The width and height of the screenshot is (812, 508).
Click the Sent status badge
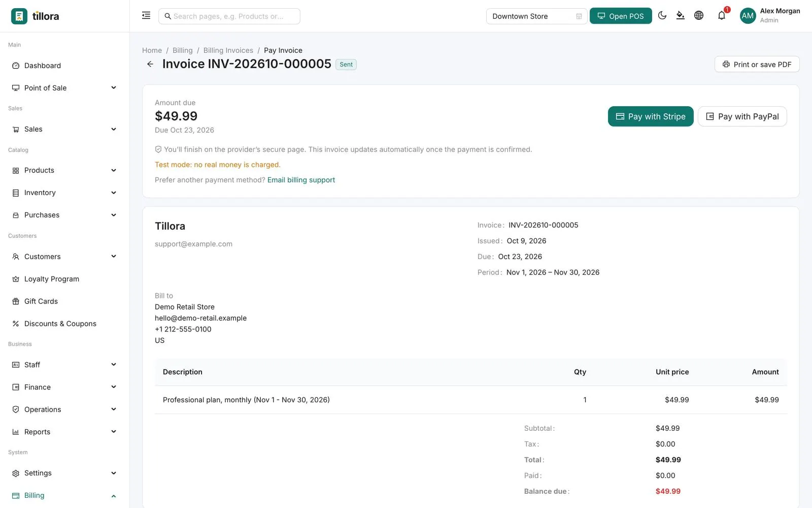click(x=346, y=65)
